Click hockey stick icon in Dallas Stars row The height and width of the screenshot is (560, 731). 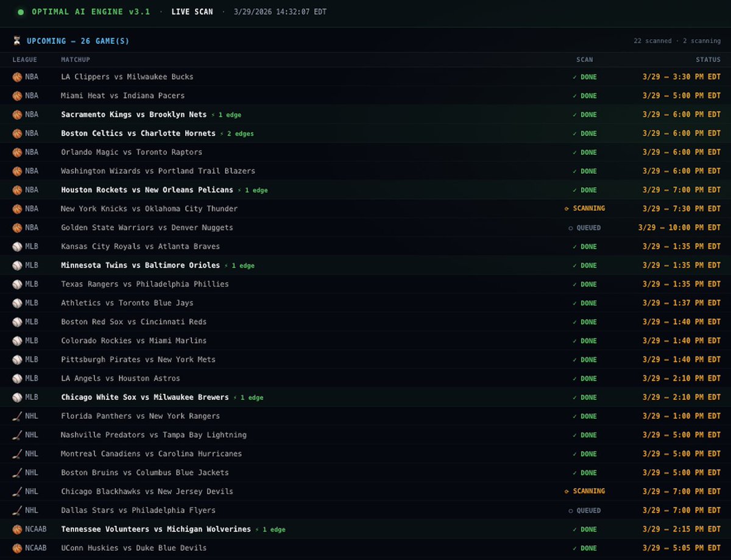[x=17, y=511]
